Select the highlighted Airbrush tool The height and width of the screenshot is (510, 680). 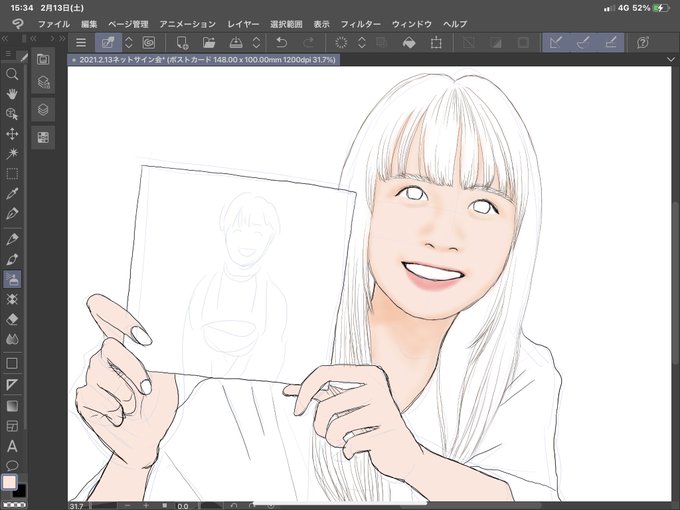pos(12,279)
